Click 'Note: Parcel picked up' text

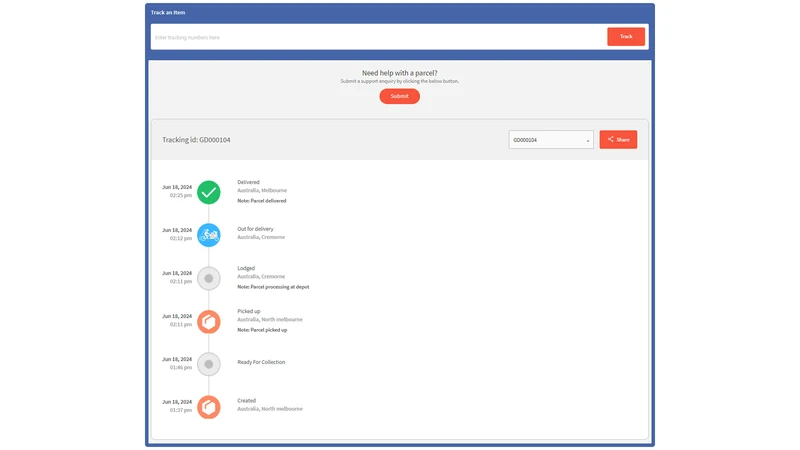(262, 330)
